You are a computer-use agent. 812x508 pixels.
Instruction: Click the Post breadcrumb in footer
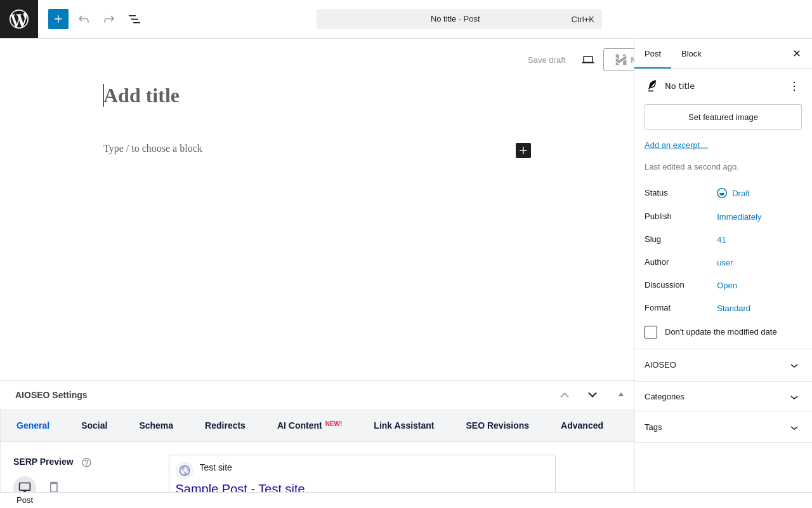pos(25,500)
